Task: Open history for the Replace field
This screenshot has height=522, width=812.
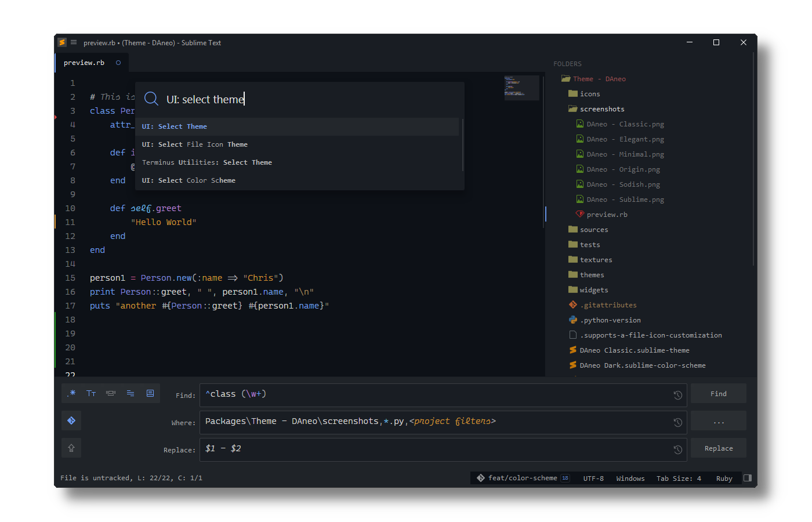Action: click(677, 449)
